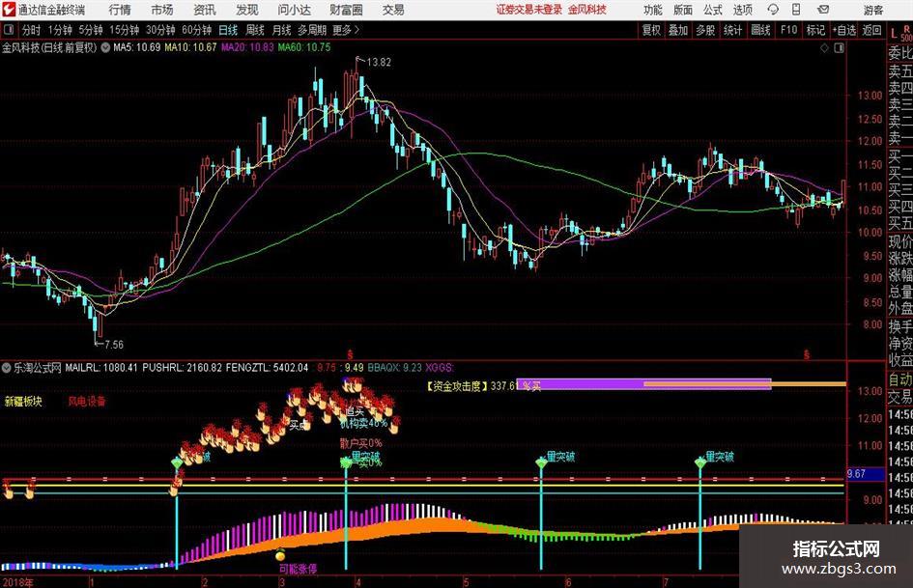
Task: Open F10 company info
Action: coord(789,30)
